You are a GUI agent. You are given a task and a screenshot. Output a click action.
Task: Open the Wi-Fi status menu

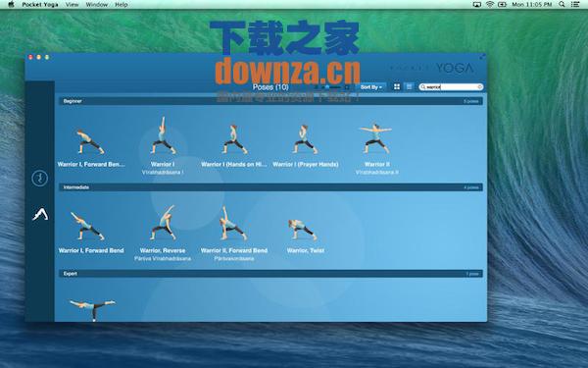coord(490,5)
